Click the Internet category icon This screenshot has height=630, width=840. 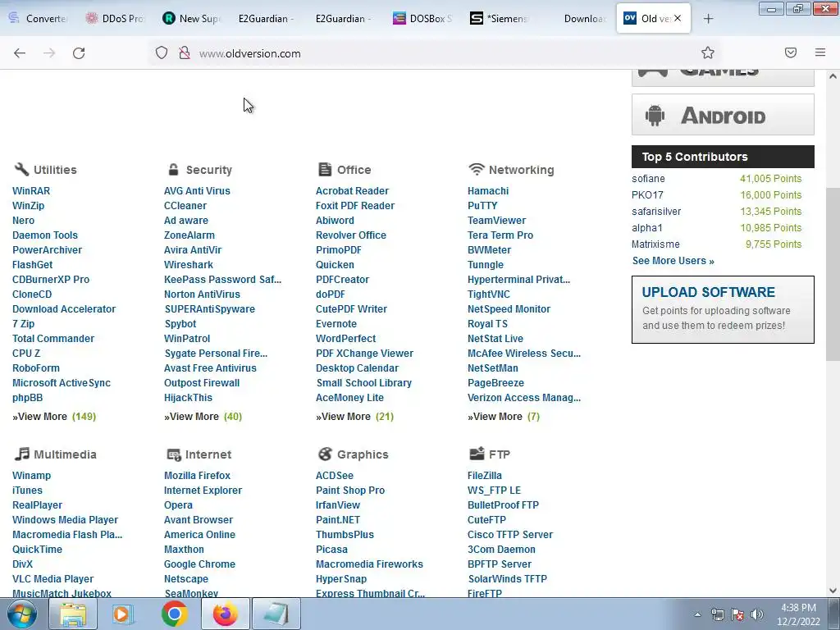[x=174, y=454]
